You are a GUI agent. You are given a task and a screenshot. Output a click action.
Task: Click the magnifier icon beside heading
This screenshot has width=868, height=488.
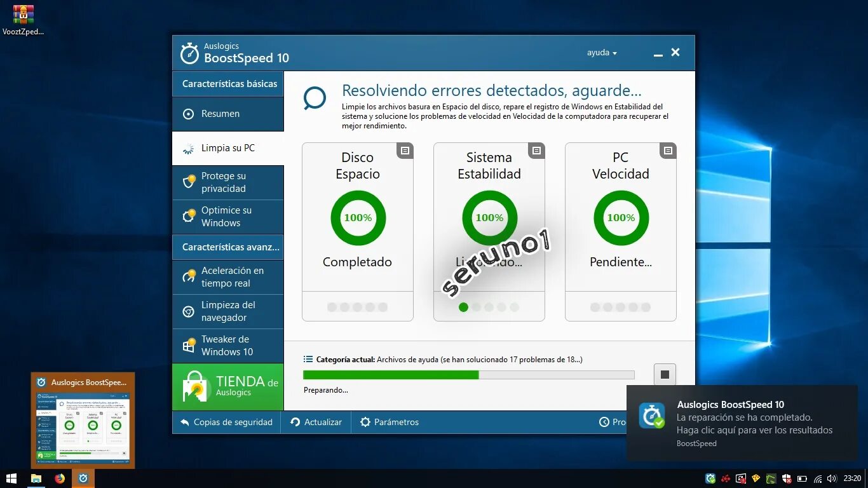pos(315,98)
